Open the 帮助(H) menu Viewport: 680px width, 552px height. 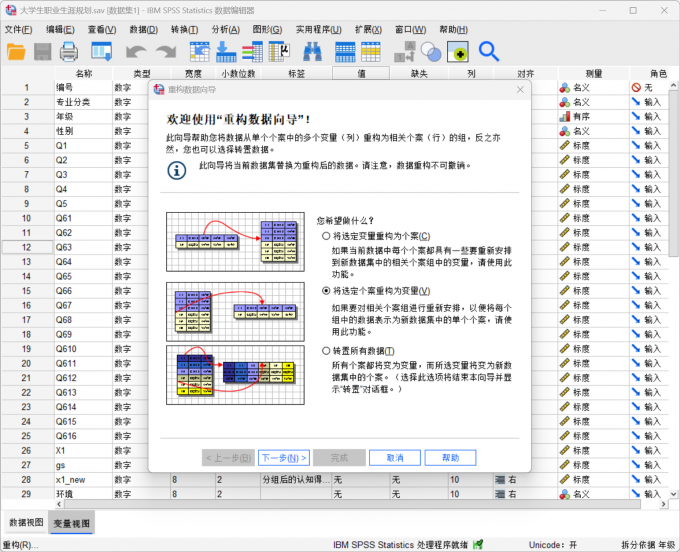click(453, 29)
